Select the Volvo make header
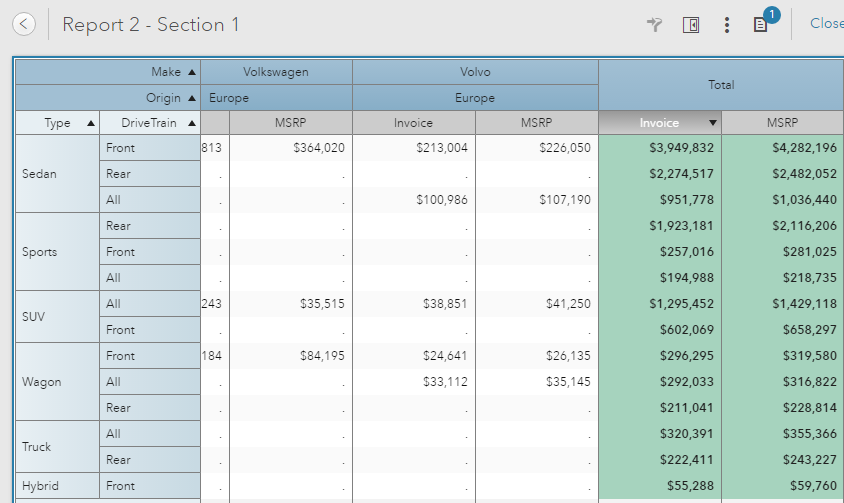Screen dimensions: 844x503 point(475,72)
